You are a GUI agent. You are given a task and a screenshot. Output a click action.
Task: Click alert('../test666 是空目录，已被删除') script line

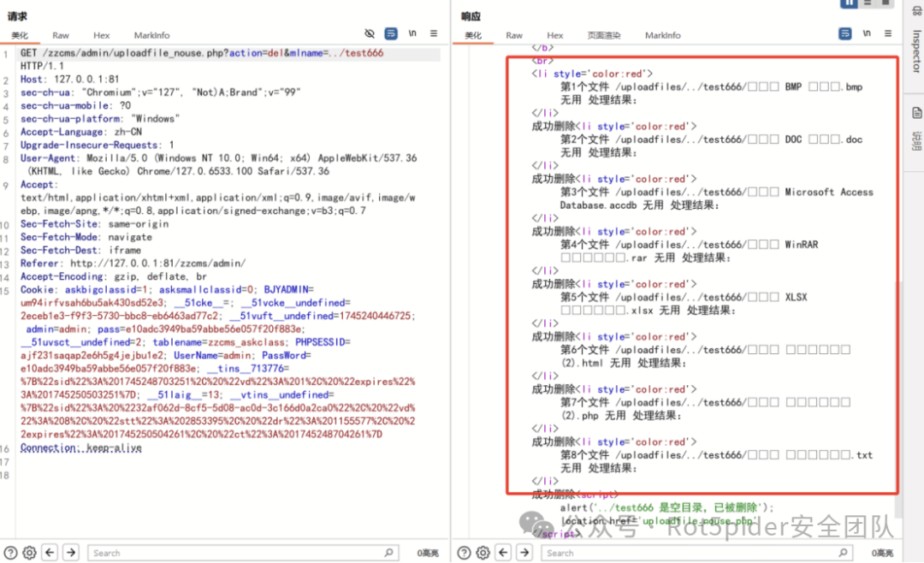point(666,507)
